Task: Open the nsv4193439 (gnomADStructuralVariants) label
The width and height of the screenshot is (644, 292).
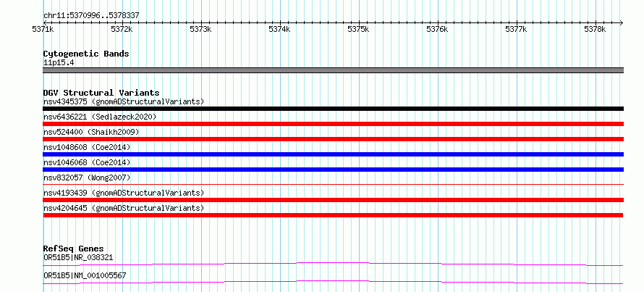Action: [124, 193]
